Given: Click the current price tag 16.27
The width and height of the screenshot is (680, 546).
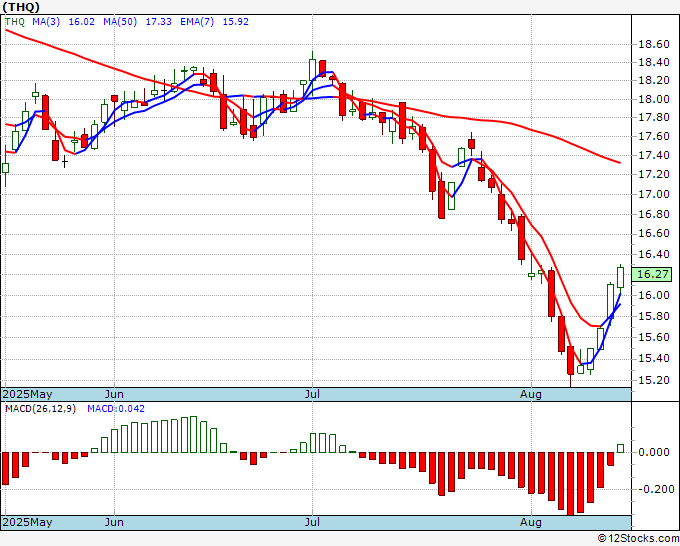Looking at the screenshot, I should point(654,274).
